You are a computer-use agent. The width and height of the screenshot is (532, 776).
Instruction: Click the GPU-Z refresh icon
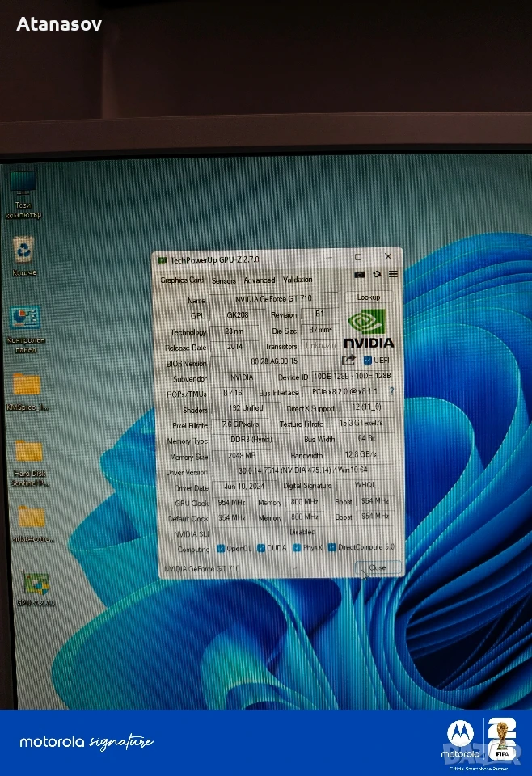[377, 274]
